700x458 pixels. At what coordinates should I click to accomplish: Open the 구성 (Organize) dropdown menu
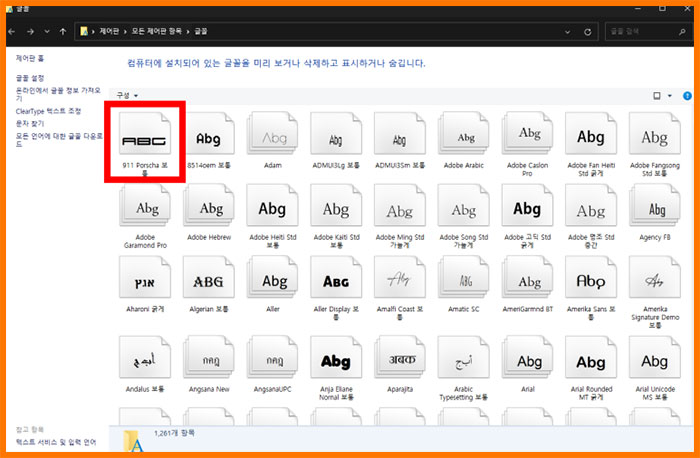point(127,95)
